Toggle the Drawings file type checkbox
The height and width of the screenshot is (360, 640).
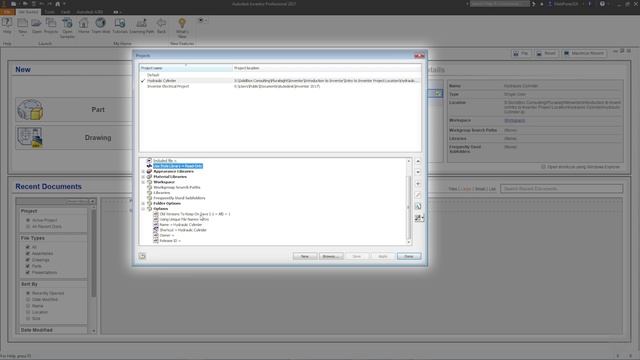coord(28,260)
